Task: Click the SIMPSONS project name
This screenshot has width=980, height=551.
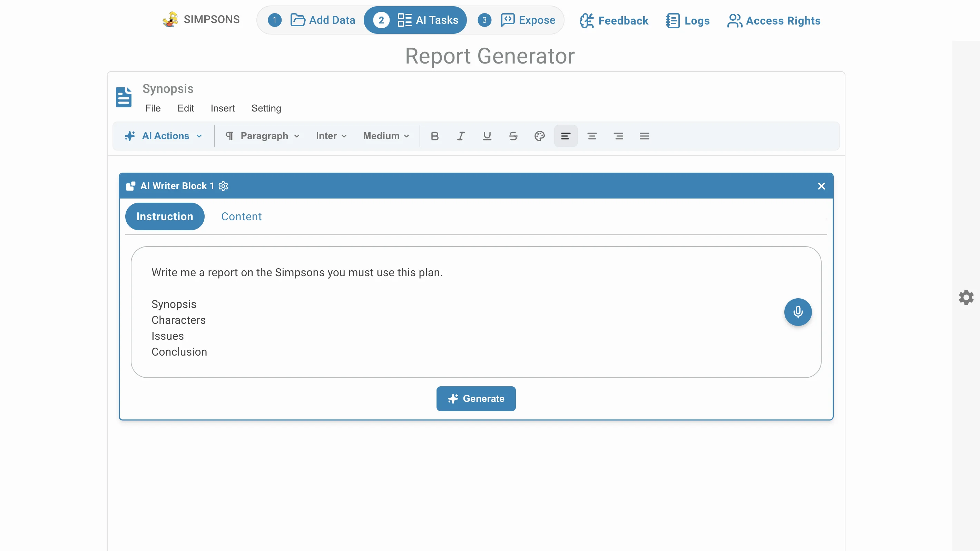Action: (x=212, y=19)
